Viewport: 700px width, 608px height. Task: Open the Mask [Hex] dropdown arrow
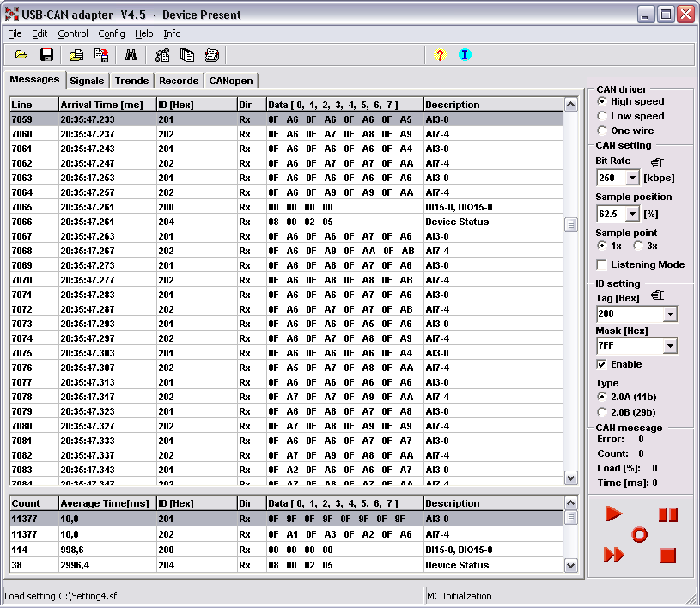coord(670,345)
